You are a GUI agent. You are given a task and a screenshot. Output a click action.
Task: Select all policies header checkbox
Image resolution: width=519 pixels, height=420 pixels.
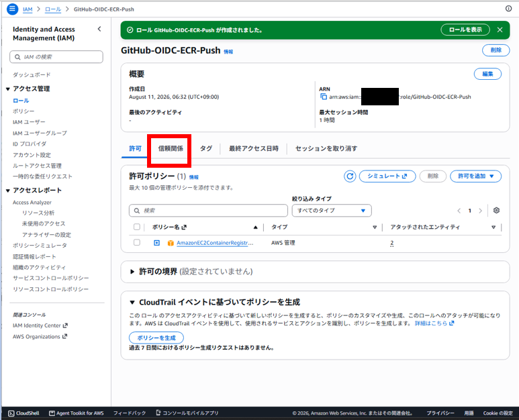pyautogui.click(x=137, y=227)
